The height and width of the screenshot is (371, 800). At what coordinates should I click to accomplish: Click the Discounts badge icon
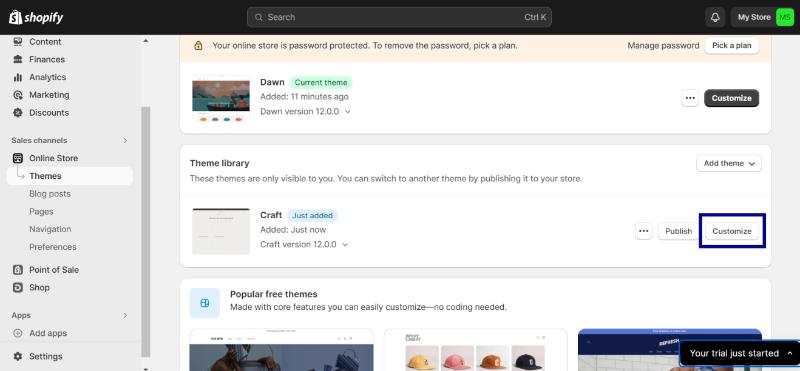(x=18, y=112)
